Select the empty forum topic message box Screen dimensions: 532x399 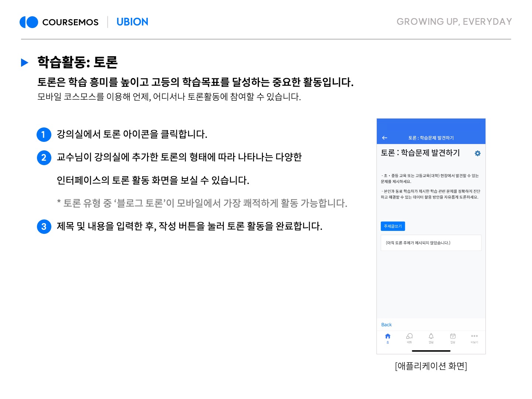[431, 243]
